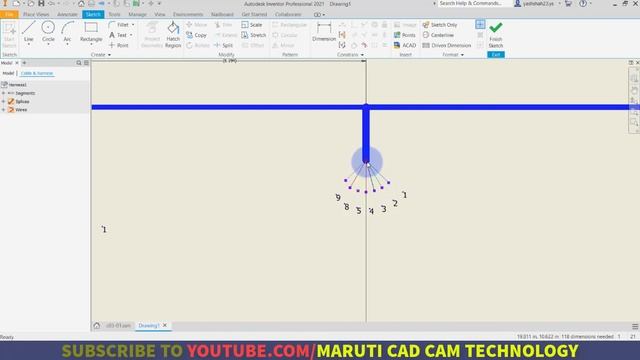640x360 pixels.
Task: Insert ACAD file
Action: [405, 45]
